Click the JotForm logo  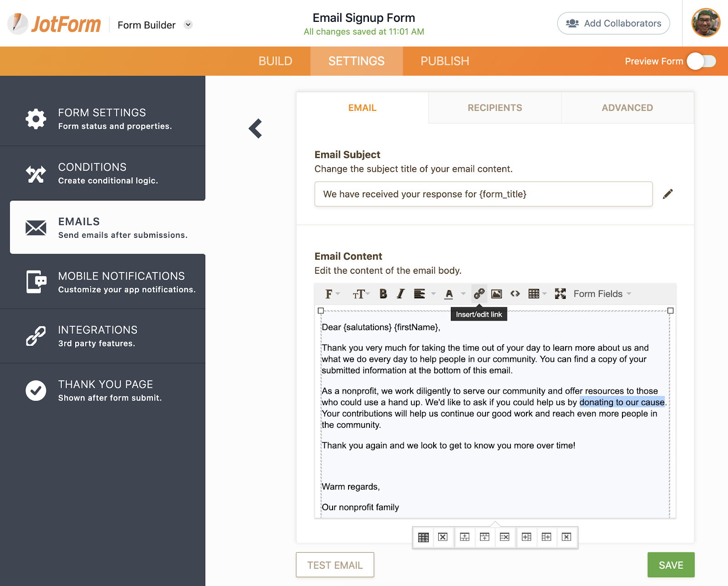click(x=54, y=24)
